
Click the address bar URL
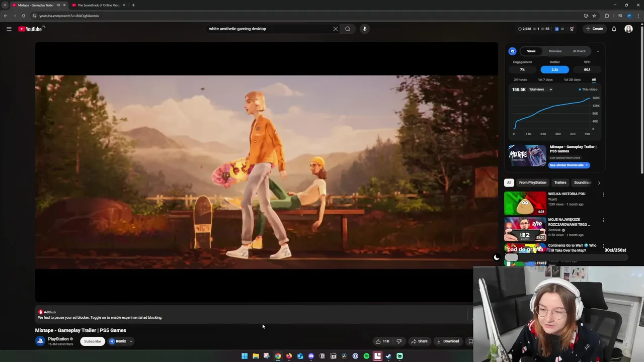click(x=69, y=16)
